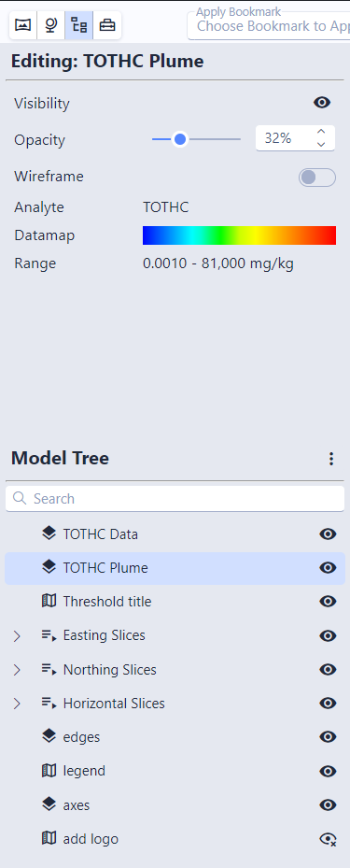
Task: Click the map icon beside Threshold title
Action: (49, 601)
